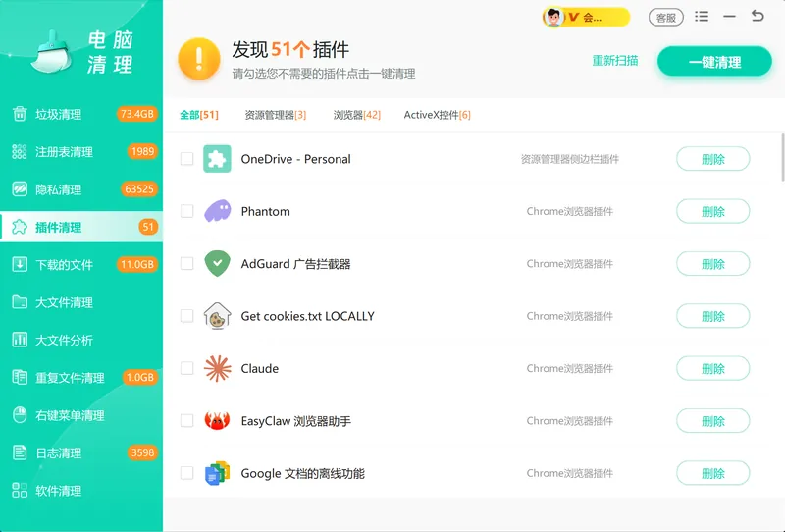This screenshot has height=532, width=785.
Task: Check the Get cookies.txt LOCALLY checkbox
Action: 186,316
